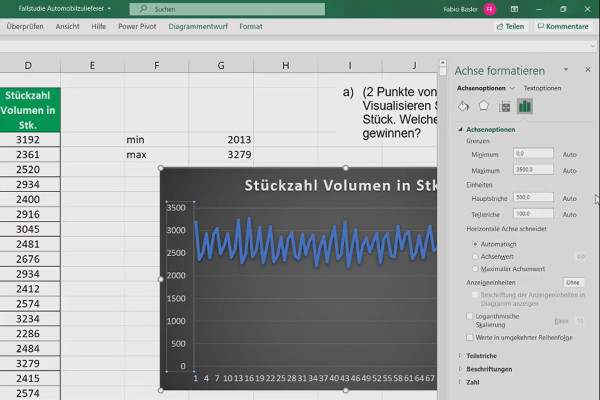
Task: Select the Stückzahl Volumen in Stk. header cell
Action: pyautogui.click(x=30, y=110)
